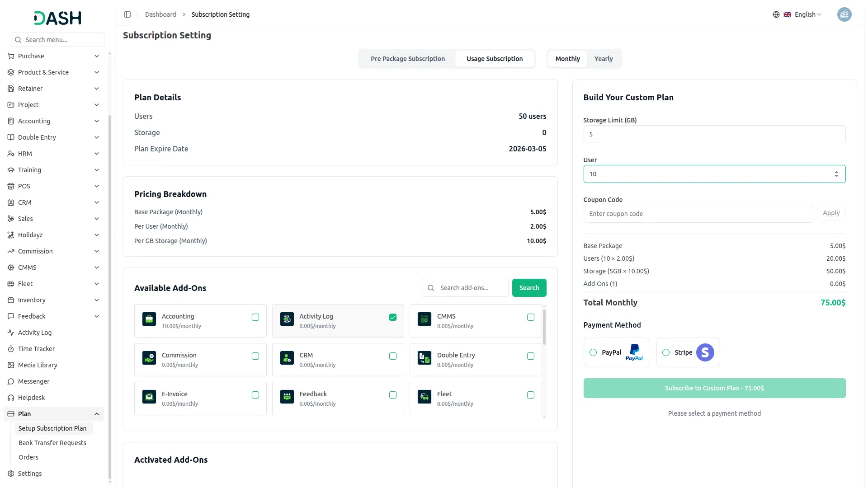Enable the Accounting add-on checkbox
Viewport: 868px width, 488px height.
pyautogui.click(x=255, y=317)
